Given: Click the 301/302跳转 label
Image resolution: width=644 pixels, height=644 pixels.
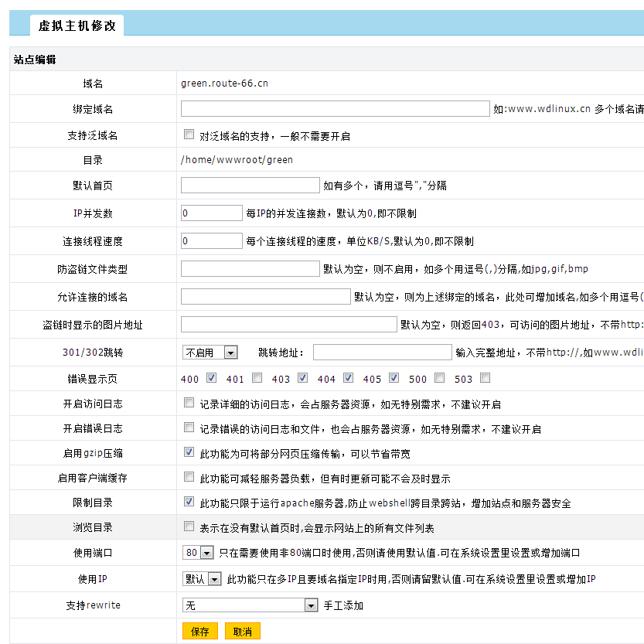Looking at the screenshot, I should [93, 353].
